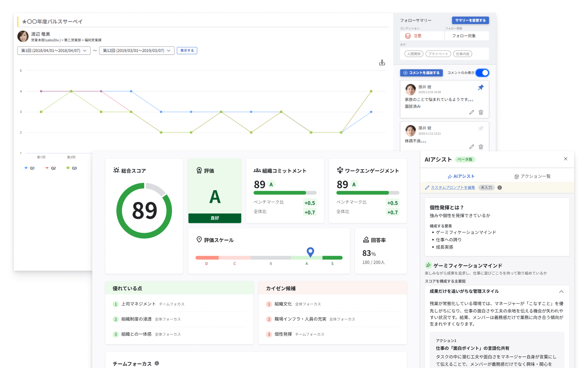Image resolution: width=588 pixels, height=368 pixels.
Task: Download the pulse survey chart
Action: coord(382,63)
